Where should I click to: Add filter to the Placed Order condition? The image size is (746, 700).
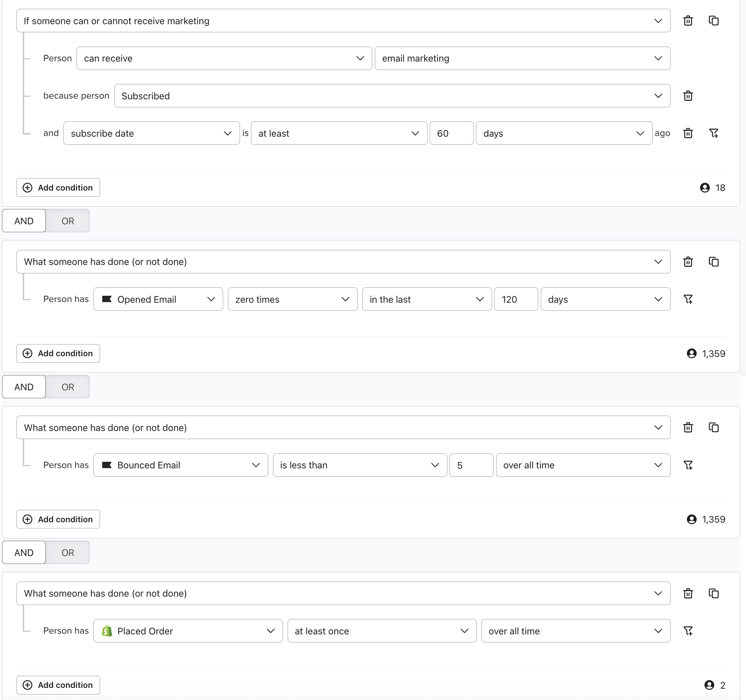687,631
